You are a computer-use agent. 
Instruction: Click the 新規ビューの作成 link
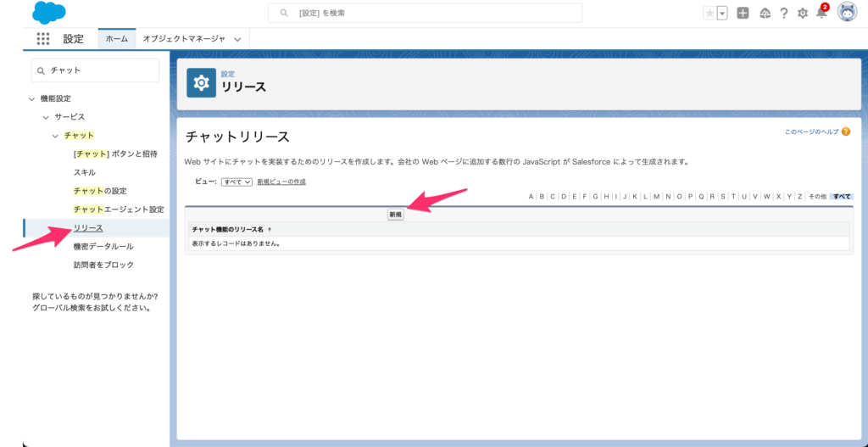click(x=281, y=182)
